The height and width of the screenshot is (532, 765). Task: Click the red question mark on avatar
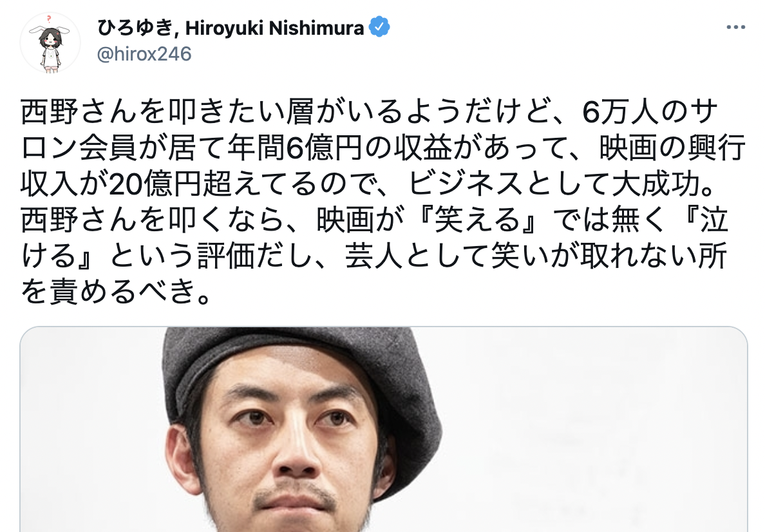point(48,19)
